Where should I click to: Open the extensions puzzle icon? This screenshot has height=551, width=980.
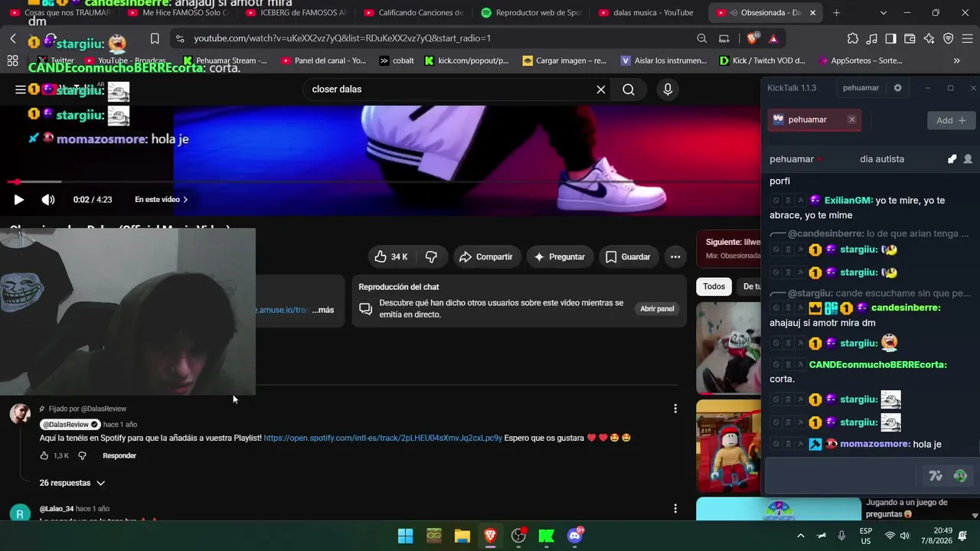pos(853,38)
